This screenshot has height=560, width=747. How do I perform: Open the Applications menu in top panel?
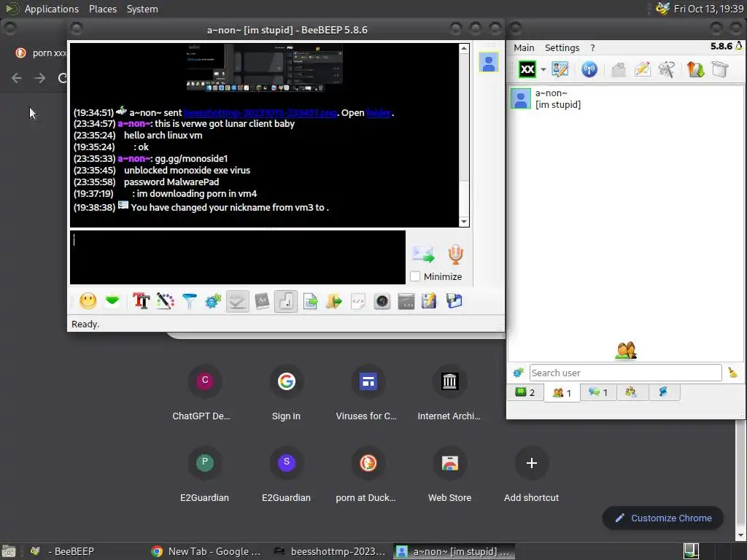coord(52,9)
